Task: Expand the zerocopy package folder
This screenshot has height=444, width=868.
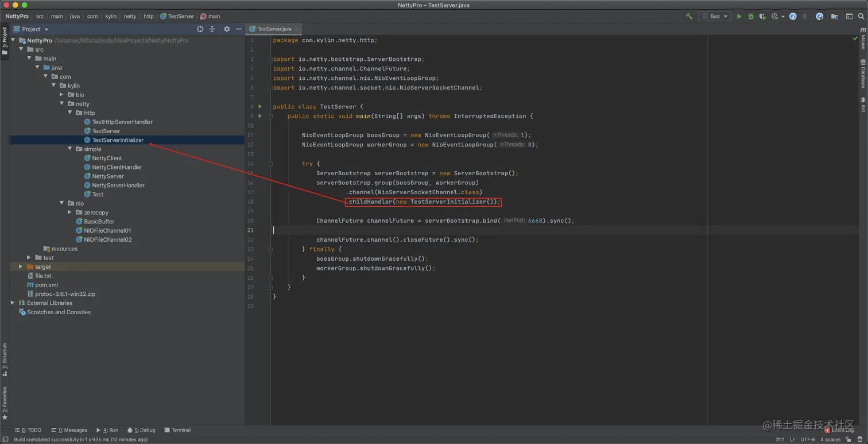Action: tap(70, 213)
